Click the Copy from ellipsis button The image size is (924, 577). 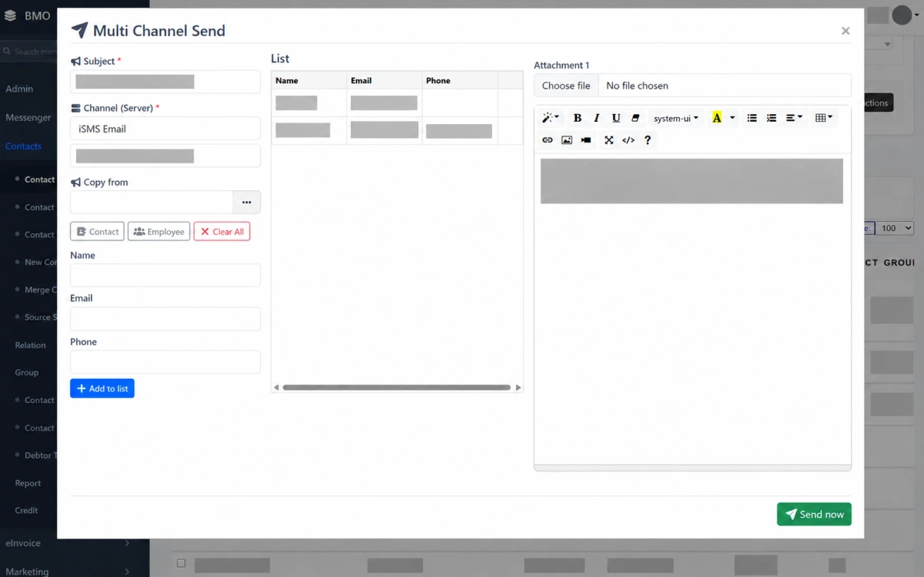(246, 203)
